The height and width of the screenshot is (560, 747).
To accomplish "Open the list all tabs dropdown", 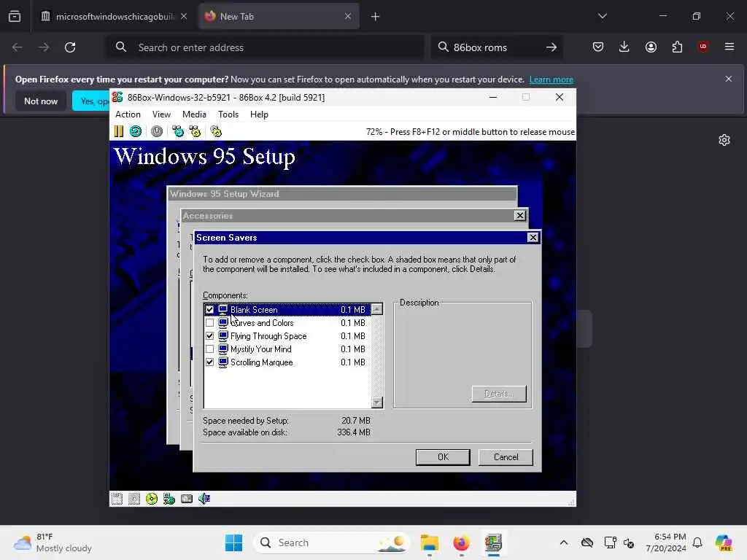I will (x=603, y=16).
